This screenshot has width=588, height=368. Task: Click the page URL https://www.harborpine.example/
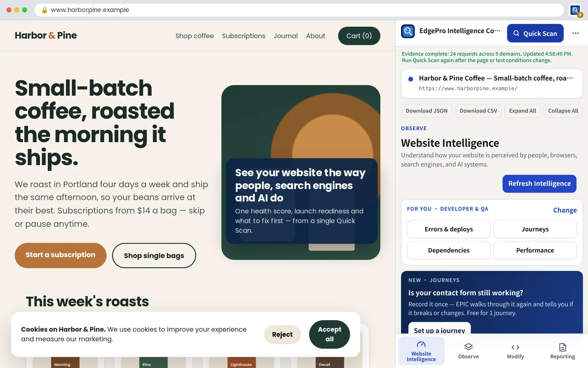[x=468, y=88]
